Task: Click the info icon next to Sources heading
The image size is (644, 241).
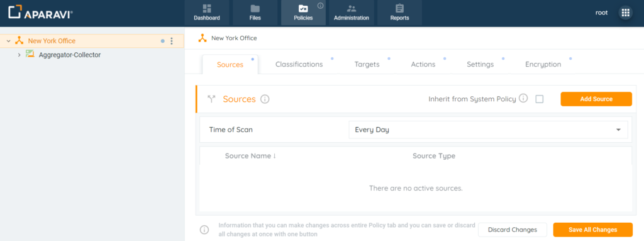Action: (265, 99)
